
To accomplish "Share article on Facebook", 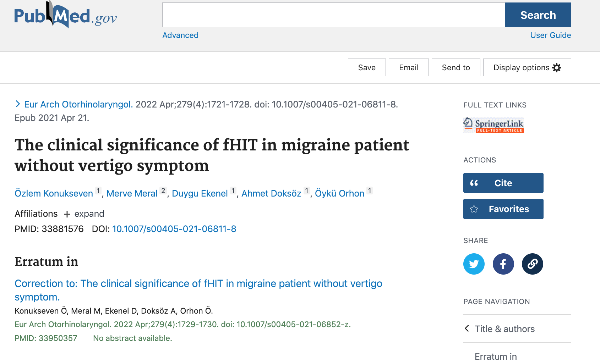I will coord(503,264).
